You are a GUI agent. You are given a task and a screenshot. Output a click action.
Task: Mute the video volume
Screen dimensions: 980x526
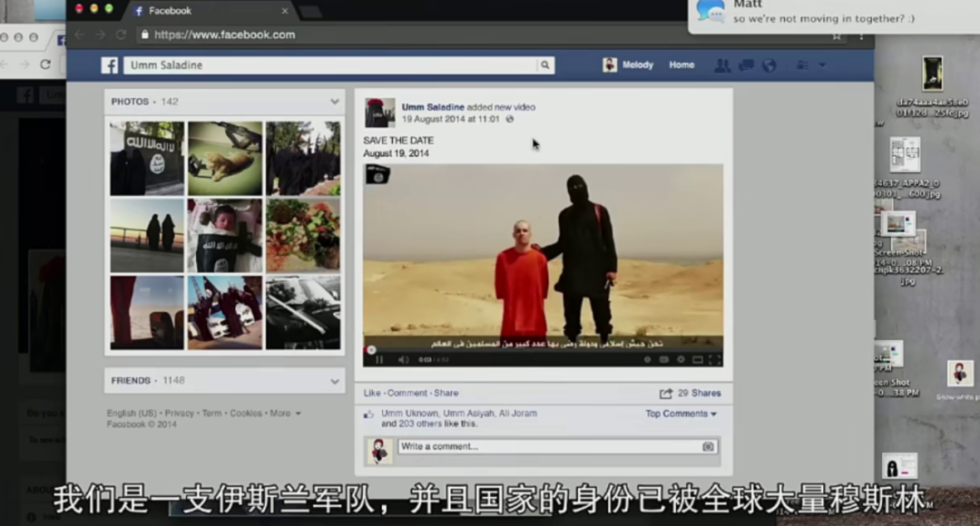pos(403,359)
